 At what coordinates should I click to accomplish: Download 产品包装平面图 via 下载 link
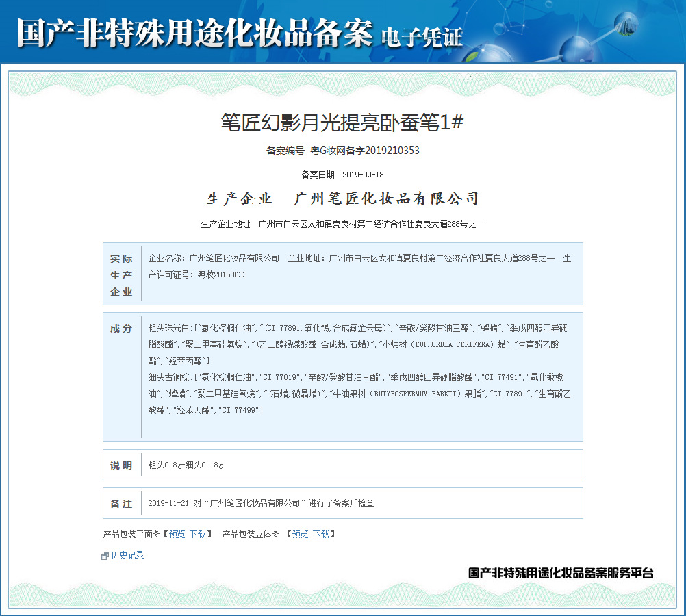tap(198, 534)
